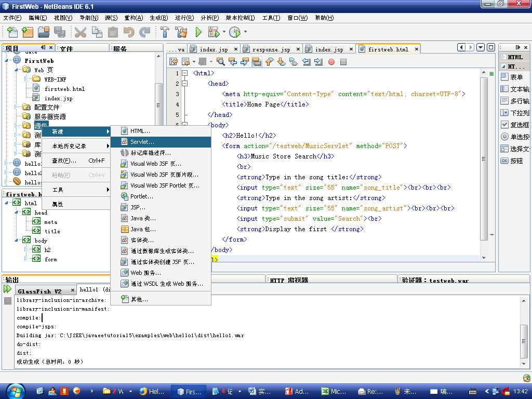
Task: Collapse code fold on html line 1
Action: [x=185, y=73]
